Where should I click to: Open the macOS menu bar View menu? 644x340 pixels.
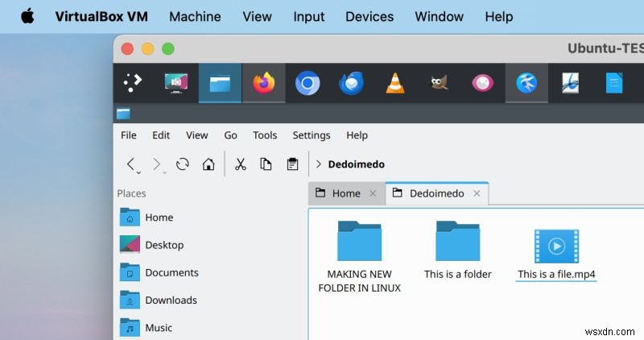(257, 16)
